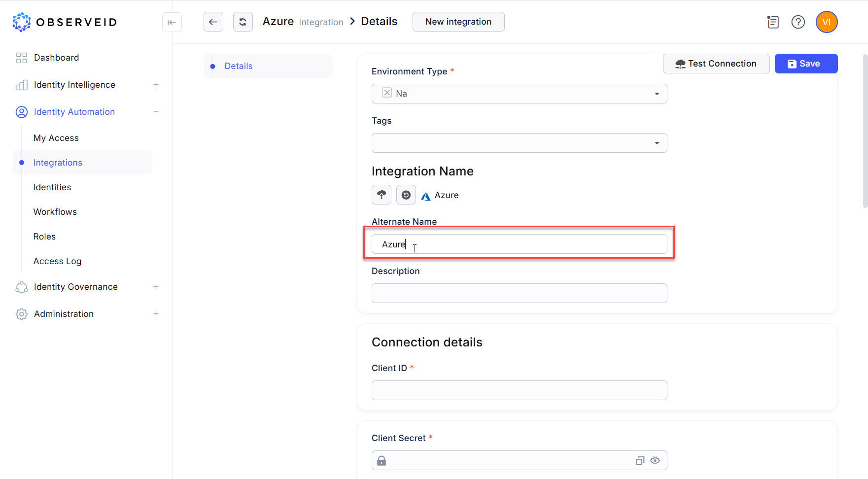Image resolution: width=868 pixels, height=479 pixels.
Task: Open the checklist notes icon
Action: pyautogui.click(x=772, y=22)
